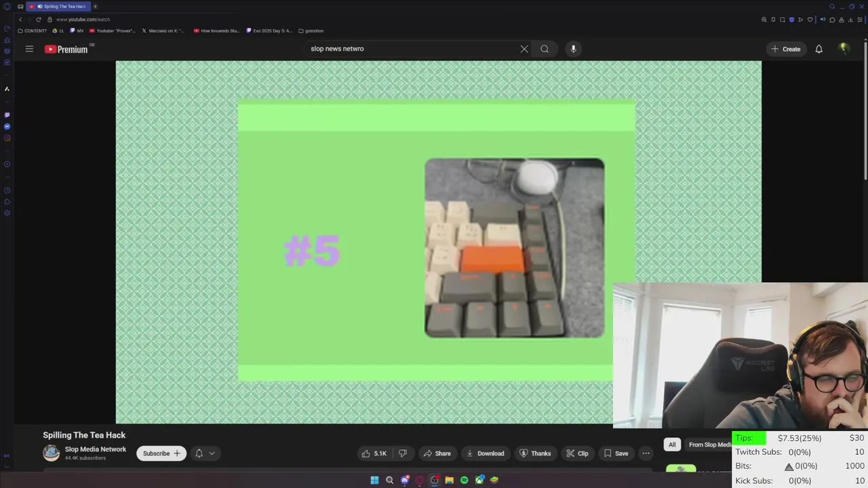Open more actions three-dot menu
Screen dimensions: 868x488
(646, 453)
